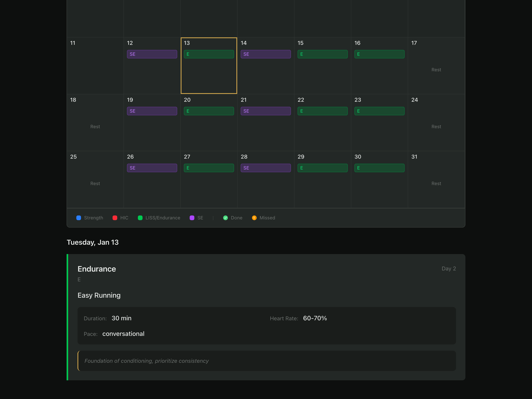Click the green LISS/Endurance legend swatch
This screenshot has width=532, height=399.
tap(140, 218)
